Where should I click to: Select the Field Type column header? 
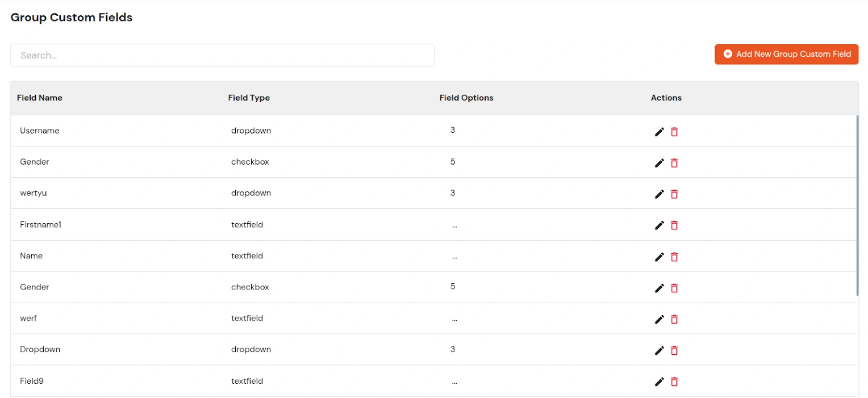click(249, 98)
